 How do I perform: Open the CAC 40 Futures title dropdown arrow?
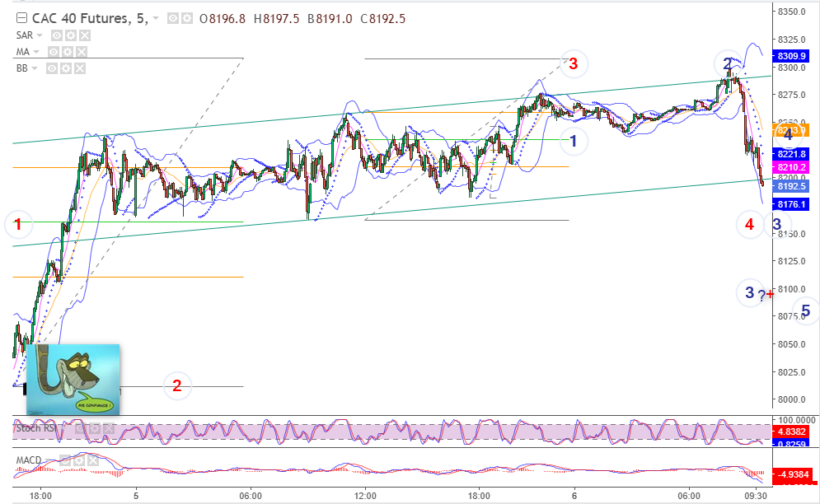coord(155,19)
